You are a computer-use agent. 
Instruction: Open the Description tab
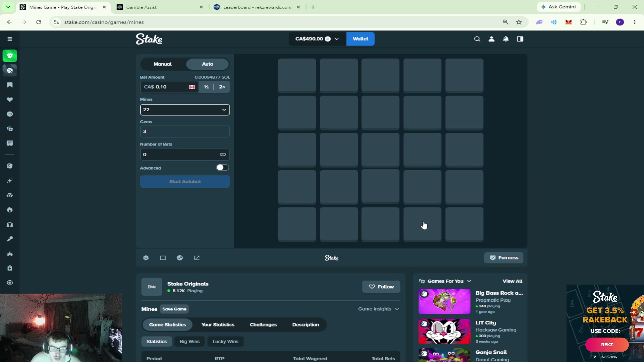pos(306,324)
